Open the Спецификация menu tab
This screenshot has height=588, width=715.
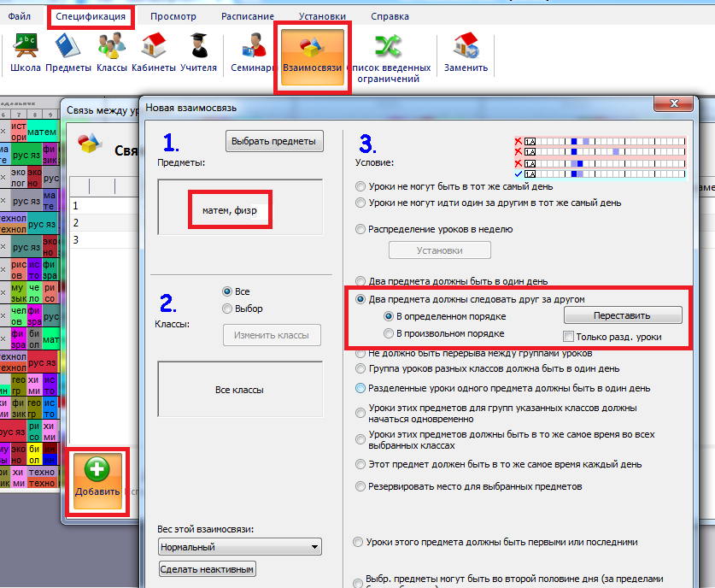pos(91,16)
